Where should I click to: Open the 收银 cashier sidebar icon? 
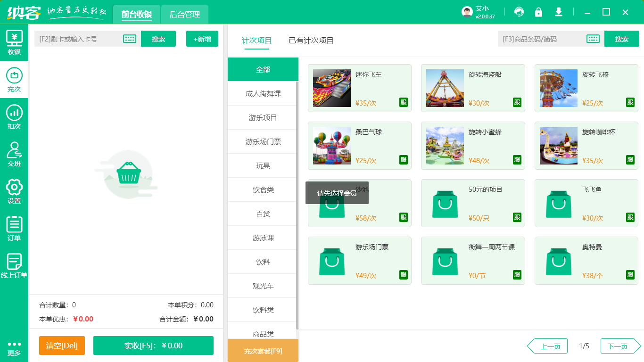tap(14, 42)
